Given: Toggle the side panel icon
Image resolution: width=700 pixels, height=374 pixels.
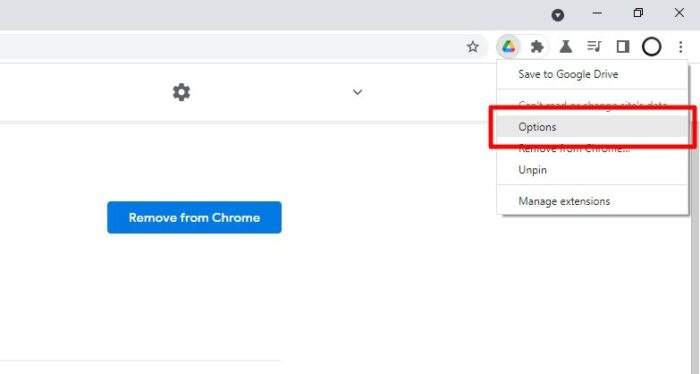Looking at the screenshot, I should [623, 46].
